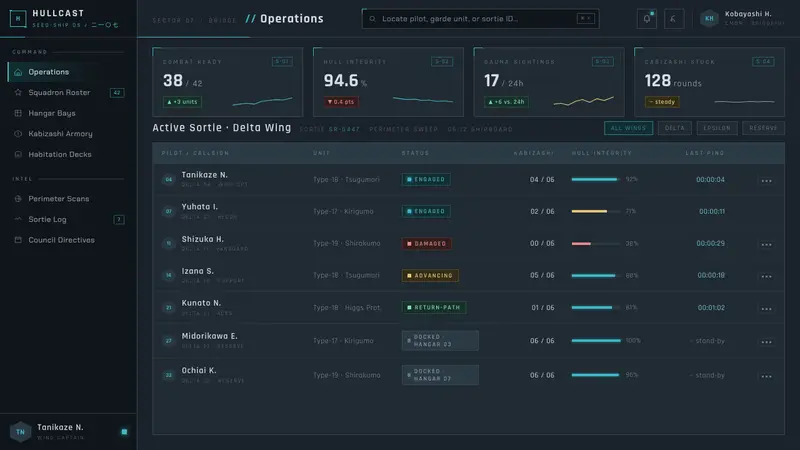Click the teal status square beside Tanikaze

(124, 432)
